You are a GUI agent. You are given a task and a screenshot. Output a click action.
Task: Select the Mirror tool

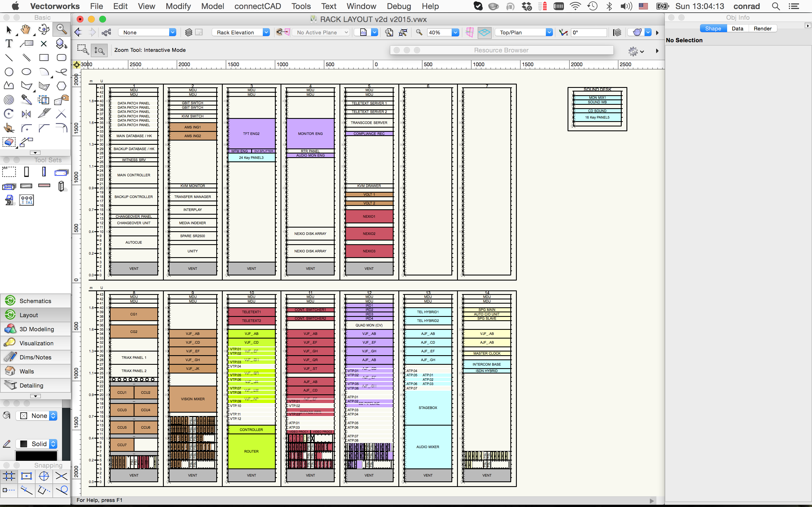[27, 114]
